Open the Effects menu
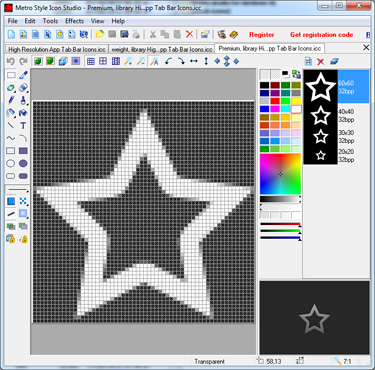The width and height of the screenshot is (375, 370). tap(74, 21)
